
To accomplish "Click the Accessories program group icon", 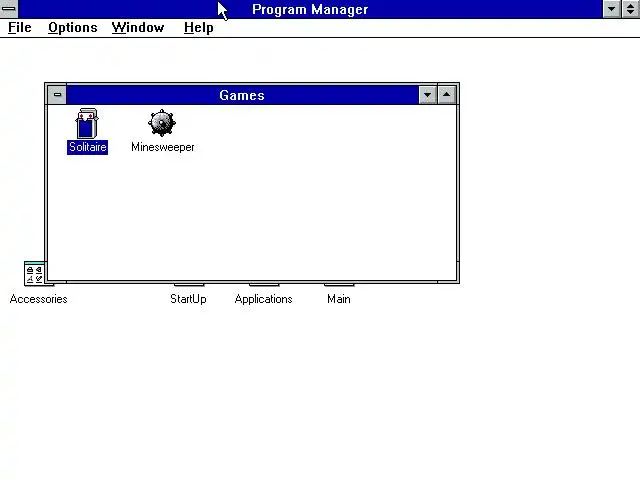I will pyautogui.click(x=35, y=273).
